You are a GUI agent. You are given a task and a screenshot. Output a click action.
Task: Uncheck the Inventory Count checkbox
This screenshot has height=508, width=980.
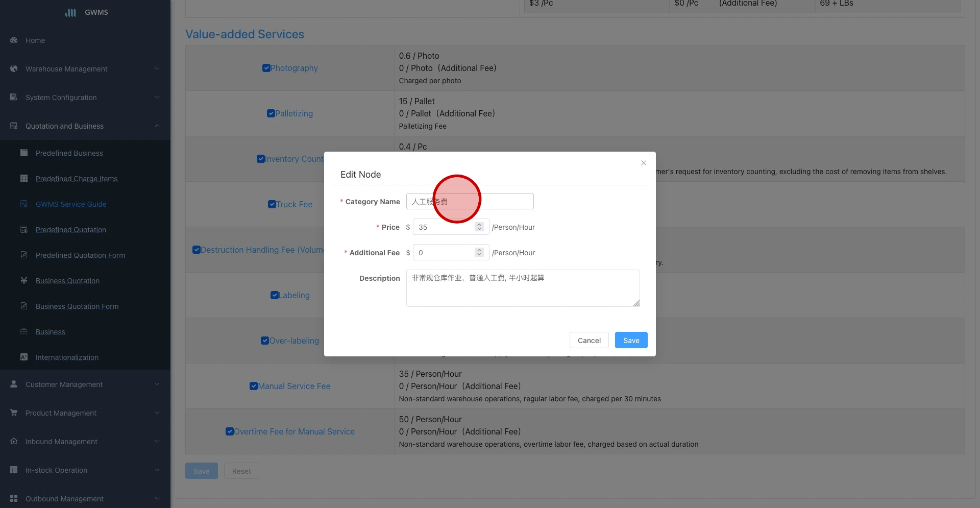[x=260, y=159]
